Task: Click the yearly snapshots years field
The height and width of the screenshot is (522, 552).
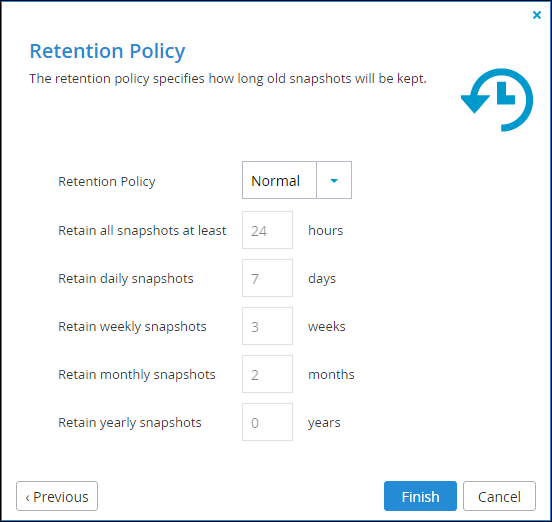Action: coord(267,422)
